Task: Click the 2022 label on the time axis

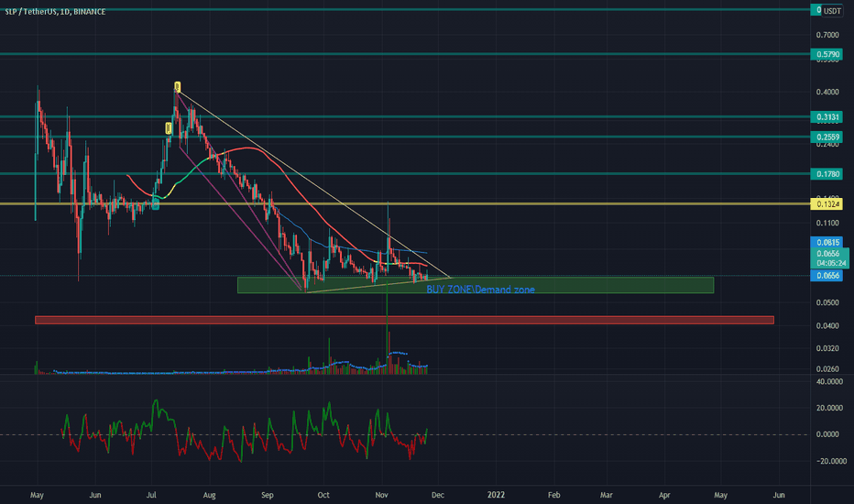Action: tap(496, 495)
